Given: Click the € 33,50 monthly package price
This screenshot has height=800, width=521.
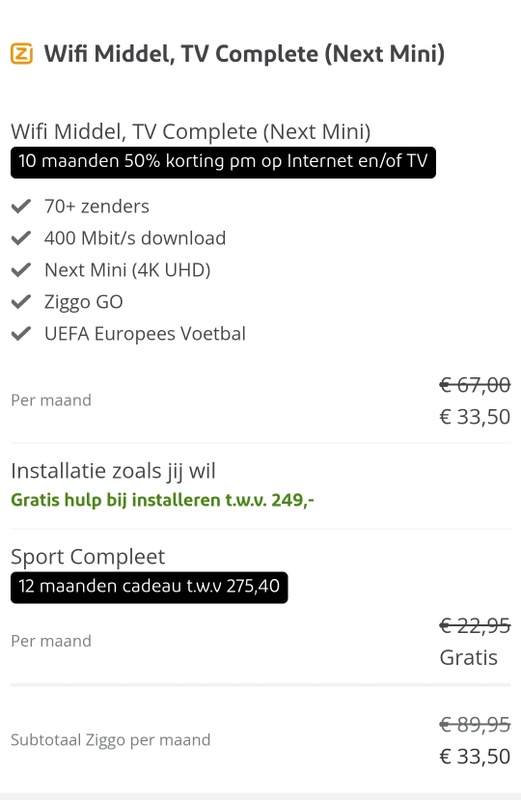Looking at the screenshot, I should pyautogui.click(x=475, y=417).
